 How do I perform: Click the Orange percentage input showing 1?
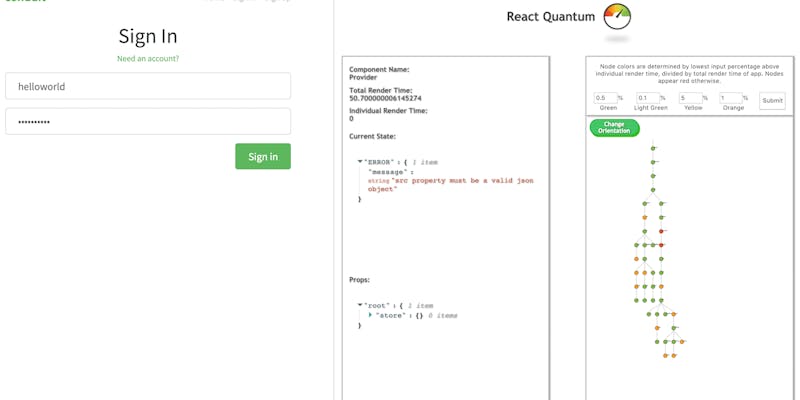pos(731,98)
